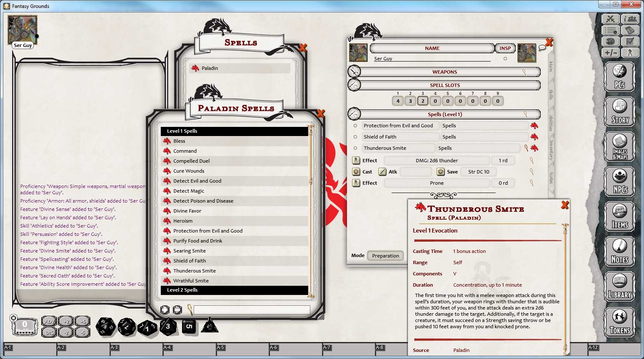Open the Tokens panel on the right sidebar

click(x=620, y=322)
